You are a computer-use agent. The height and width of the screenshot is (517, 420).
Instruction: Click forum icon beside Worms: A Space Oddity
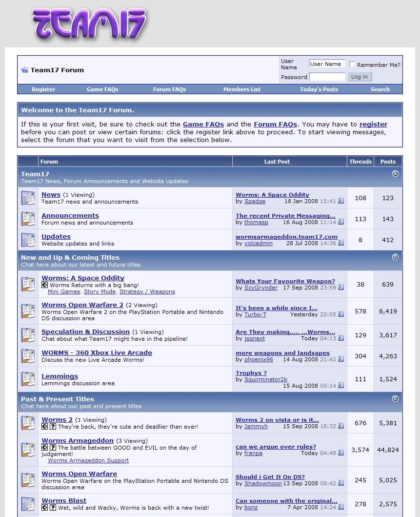[x=28, y=284]
